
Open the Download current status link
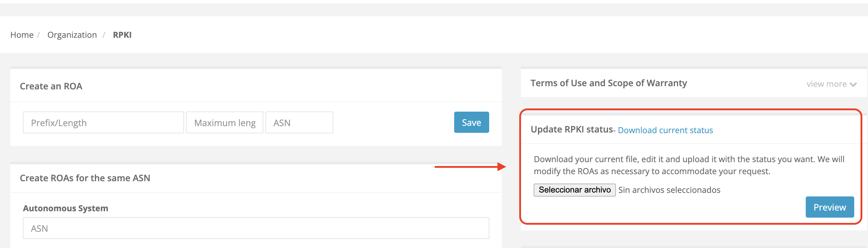[x=665, y=130]
